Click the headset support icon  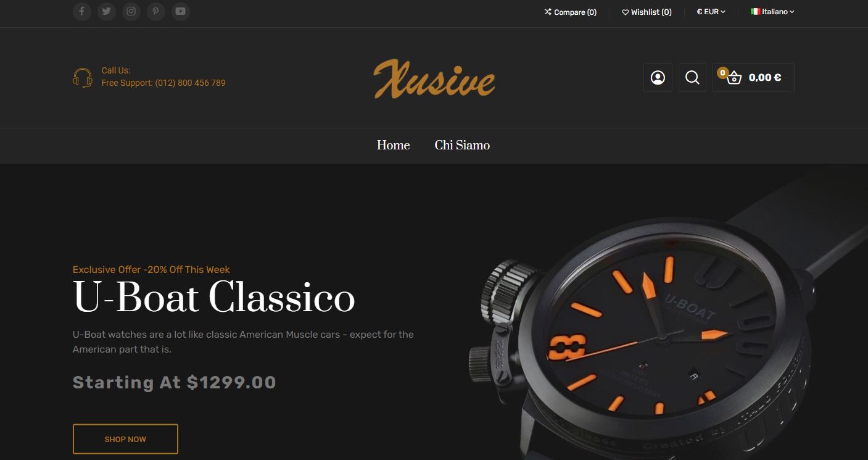click(83, 78)
